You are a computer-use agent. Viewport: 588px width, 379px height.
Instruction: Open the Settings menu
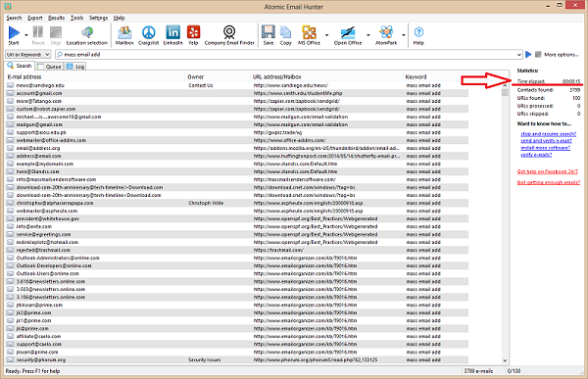[x=98, y=18]
